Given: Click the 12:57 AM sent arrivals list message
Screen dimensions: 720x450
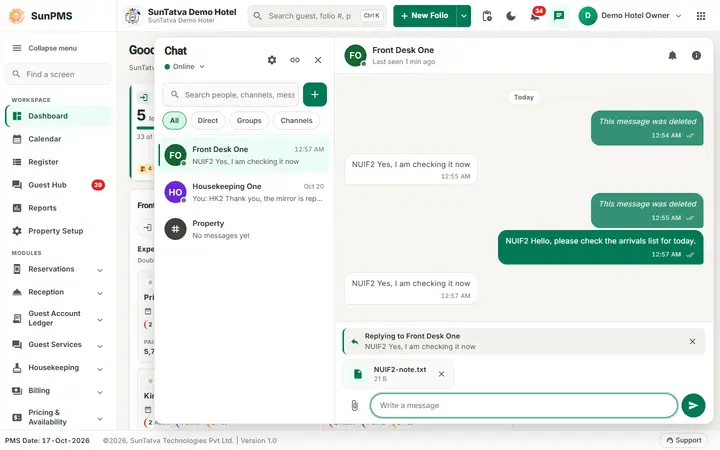Looking at the screenshot, I should [601, 248].
